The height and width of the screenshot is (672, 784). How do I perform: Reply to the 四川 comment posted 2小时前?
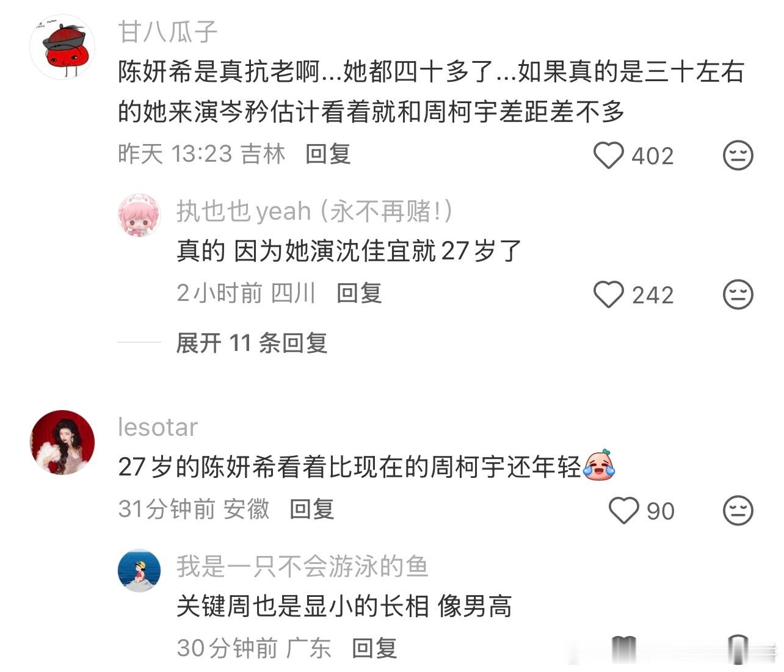(x=359, y=293)
